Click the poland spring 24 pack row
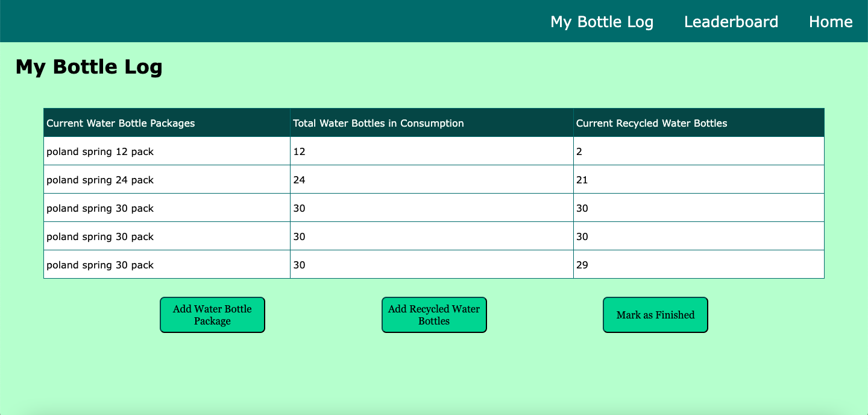The width and height of the screenshot is (868, 415). point(434,180)
